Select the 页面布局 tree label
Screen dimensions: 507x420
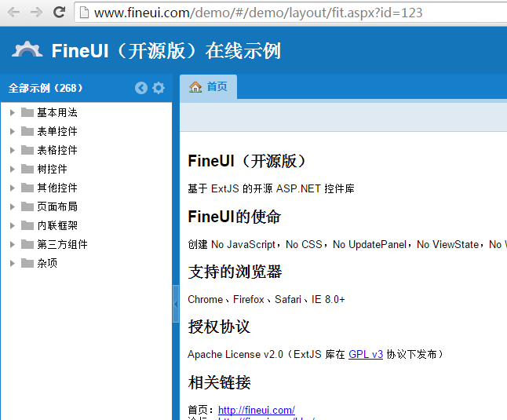(57, 206)
